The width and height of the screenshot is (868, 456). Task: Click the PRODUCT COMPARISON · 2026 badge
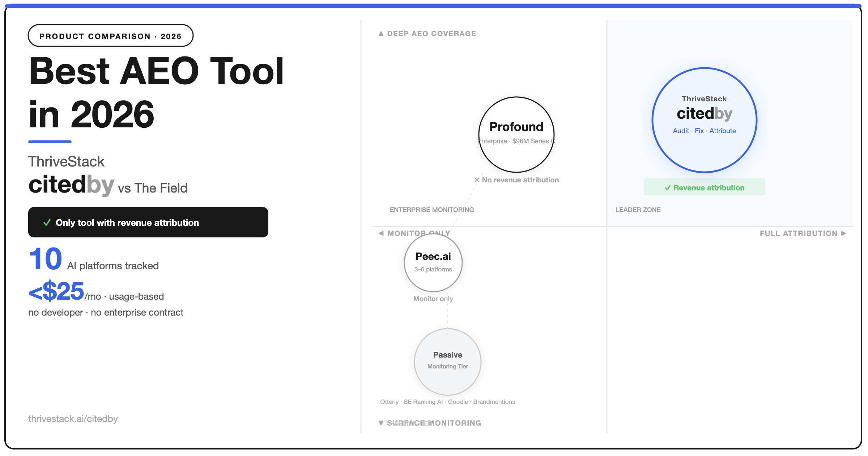[x=111, y=36]
